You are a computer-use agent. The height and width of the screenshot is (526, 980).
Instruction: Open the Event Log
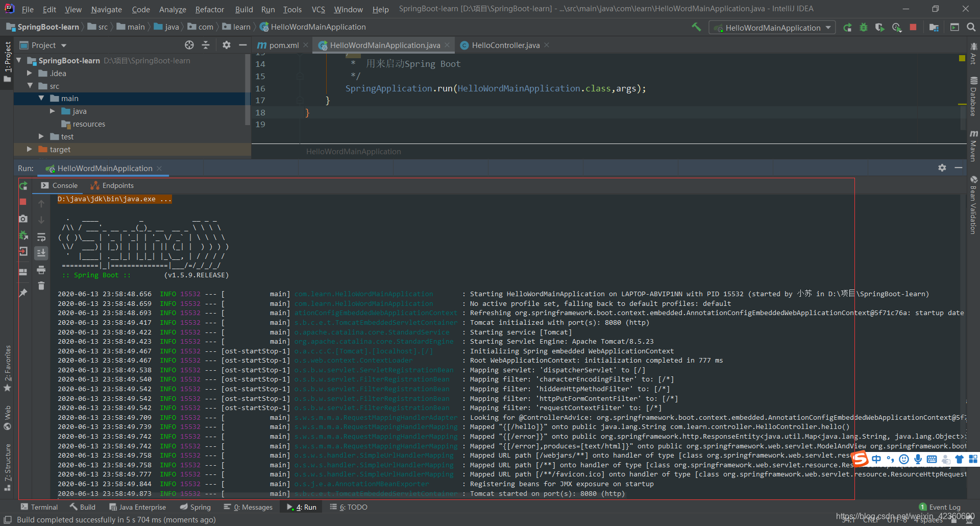pyautogui.click(x=940, y=507)
